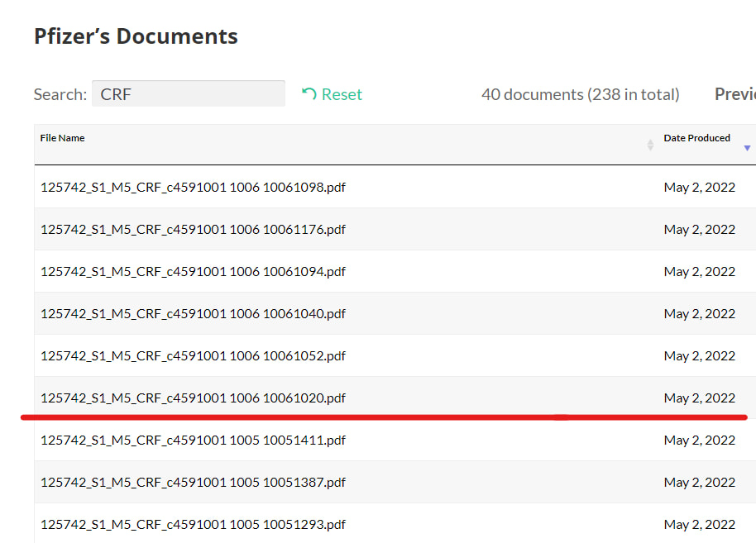The width and height of the screenshot is (756, 543).
Task: Open file ending 10061052.pdf
Action: 193,355
